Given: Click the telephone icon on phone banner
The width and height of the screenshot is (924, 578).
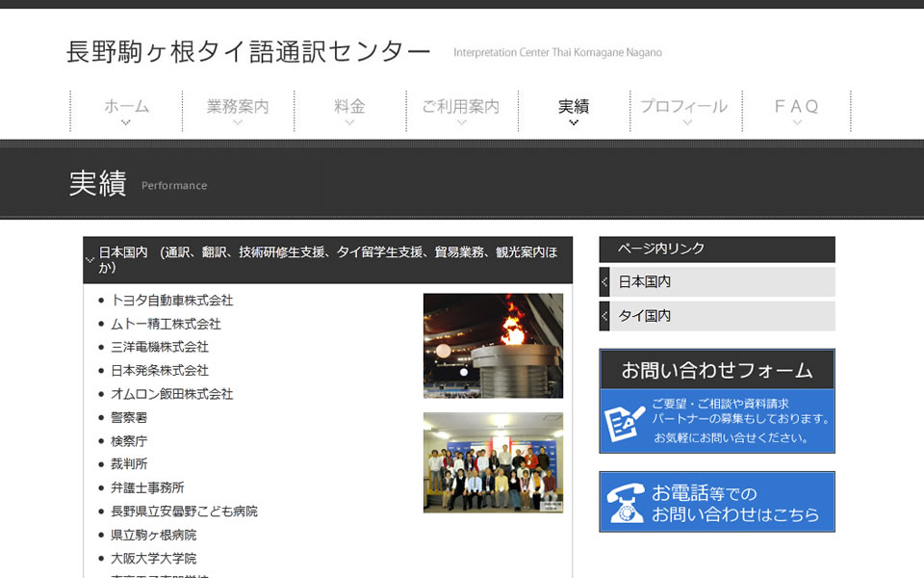Looking at the screenshot, I should (626, 503).
